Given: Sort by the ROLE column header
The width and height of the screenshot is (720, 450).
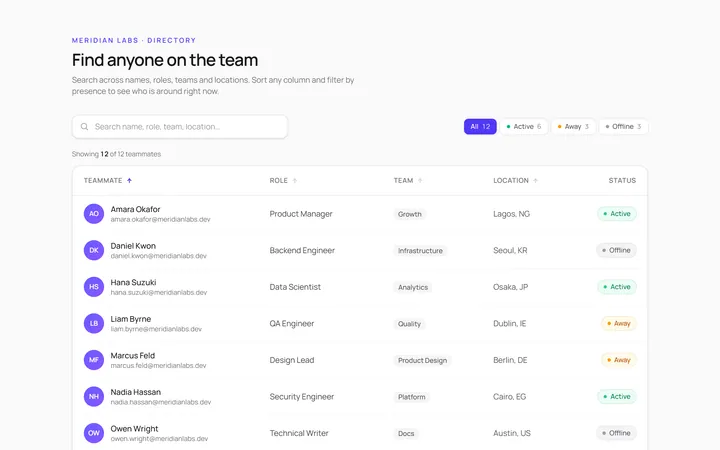Looking at the screenshot, I should coord(283,180).
